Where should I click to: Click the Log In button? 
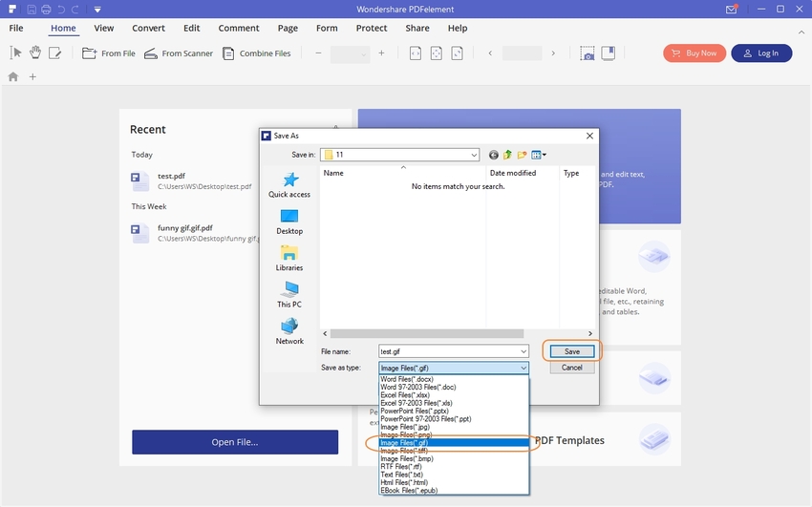click(x=761, y=53)
